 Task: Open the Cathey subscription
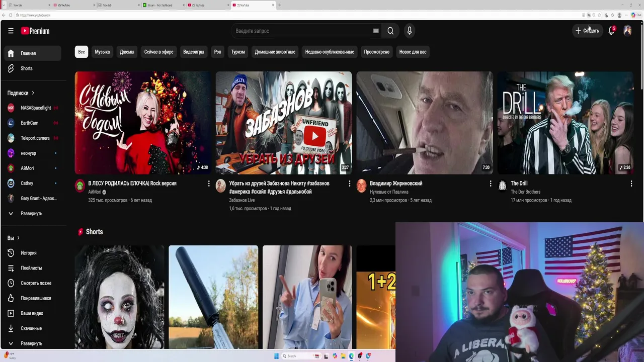(33, 183)
